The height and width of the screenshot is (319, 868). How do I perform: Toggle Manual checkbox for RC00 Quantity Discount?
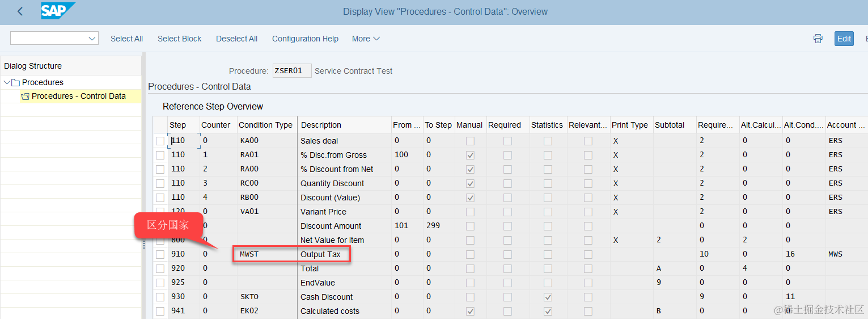[470, 183]
